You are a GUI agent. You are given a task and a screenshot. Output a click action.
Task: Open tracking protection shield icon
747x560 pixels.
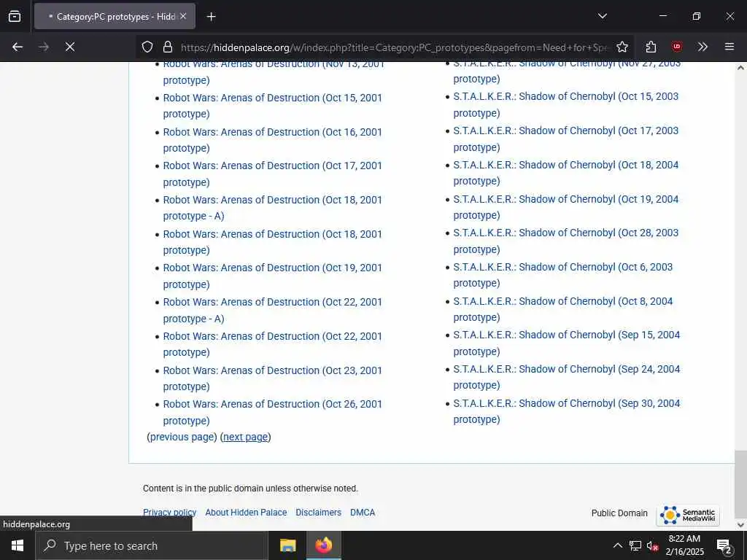pyautogui.click(x=147, y=47)
